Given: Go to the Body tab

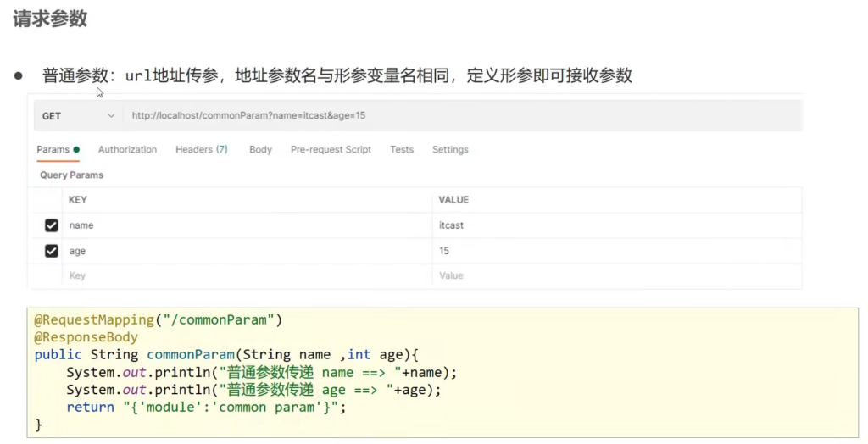Looking at the screenshot, I should pyautogui.click(x=260, y=149).
